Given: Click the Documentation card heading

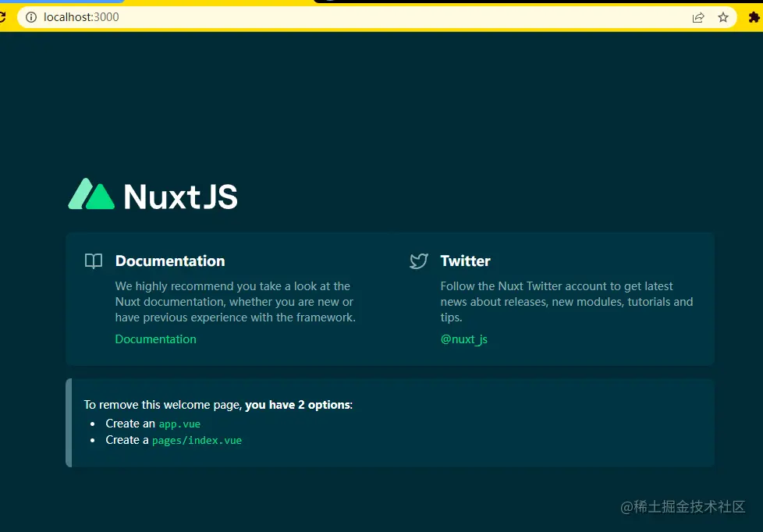Looking at the screenshot, I should pyautogui.click(x=170, y=261).
